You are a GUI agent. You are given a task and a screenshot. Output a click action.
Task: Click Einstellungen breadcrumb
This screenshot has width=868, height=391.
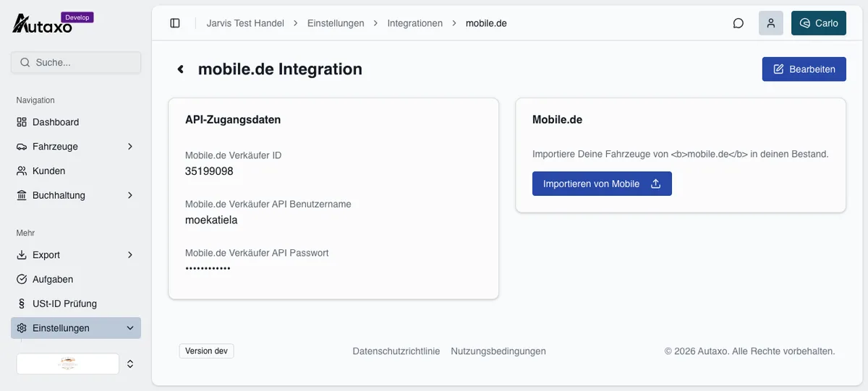pyautogui.click(x=336, y=23)
